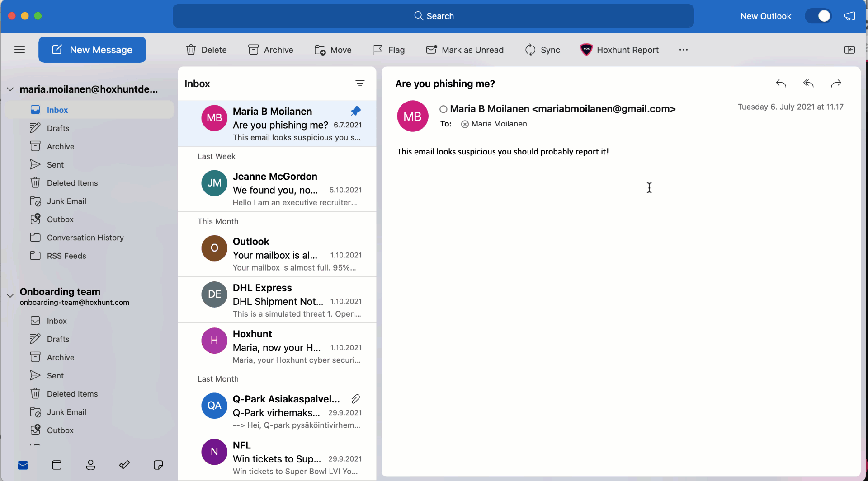Open Sent under Onboarding team
The width and height of the screenshot is (868, 481).
point(90,376)
